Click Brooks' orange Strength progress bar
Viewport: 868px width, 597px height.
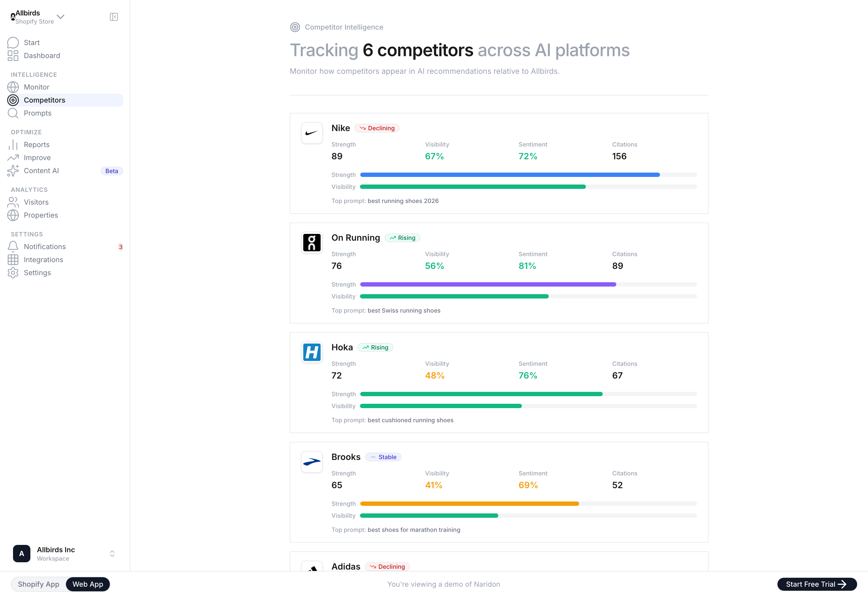(470, 503)
